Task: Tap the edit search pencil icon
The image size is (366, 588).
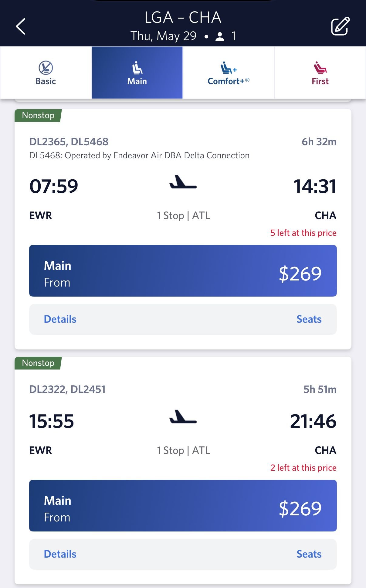Action: click(340, 26)
